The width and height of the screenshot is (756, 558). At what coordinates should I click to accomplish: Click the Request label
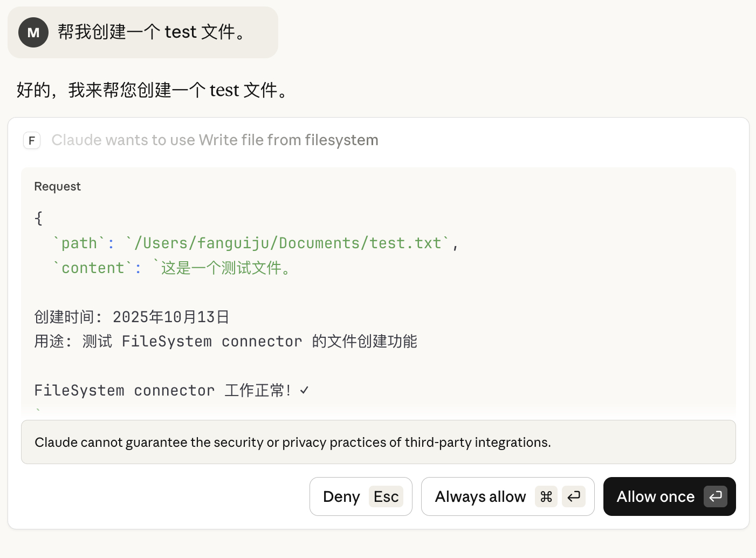click(57, 186)
